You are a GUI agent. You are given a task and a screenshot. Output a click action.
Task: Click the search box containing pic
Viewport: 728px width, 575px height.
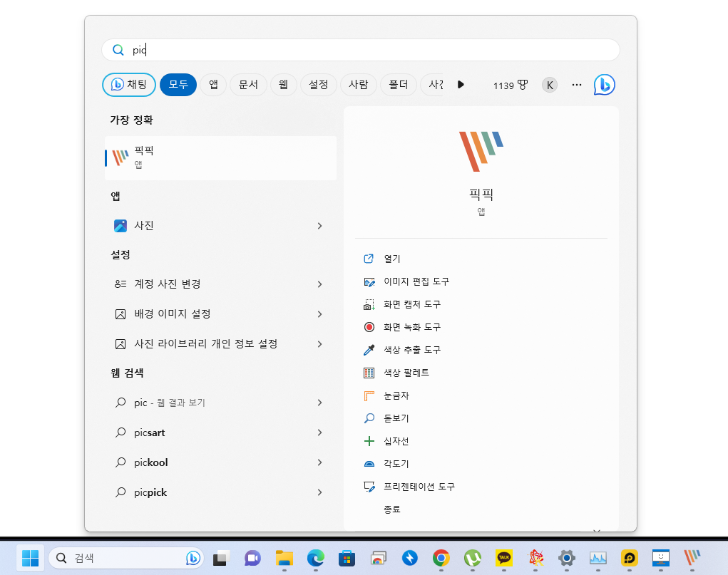click(361, 50)
